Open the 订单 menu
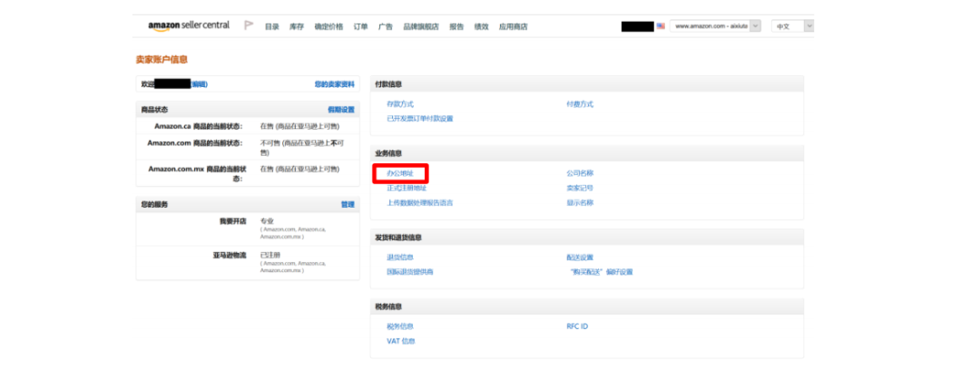 tap(360, 27)
